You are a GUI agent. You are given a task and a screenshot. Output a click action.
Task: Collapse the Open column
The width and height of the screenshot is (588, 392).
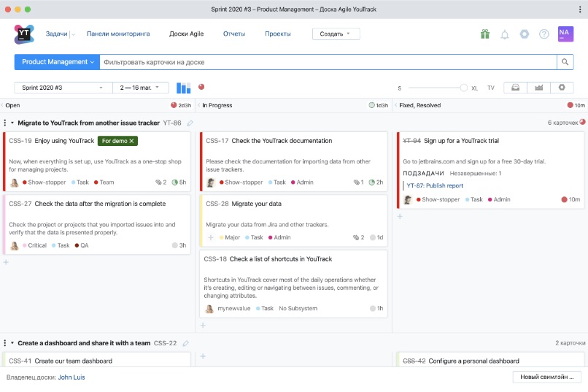pyautogui.click(x=2, y=105)
